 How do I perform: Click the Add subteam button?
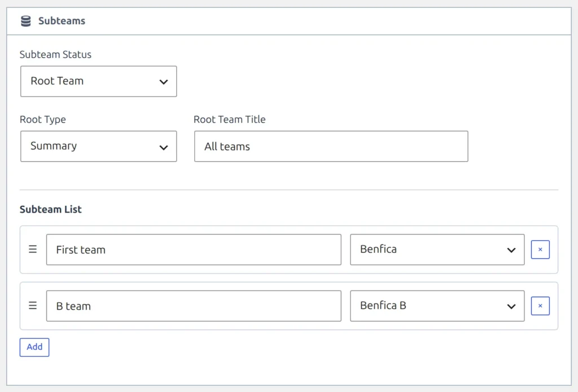coord(34,347)
